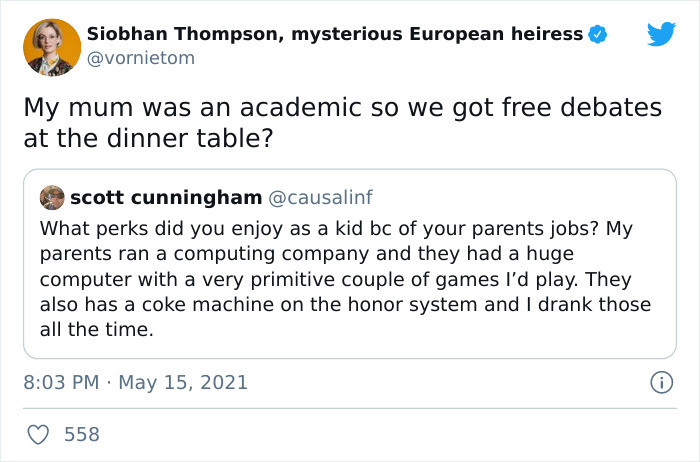Open the 8:03 PM timestamp link
This screenshot has width=700, height=462.
click(61, 383)
